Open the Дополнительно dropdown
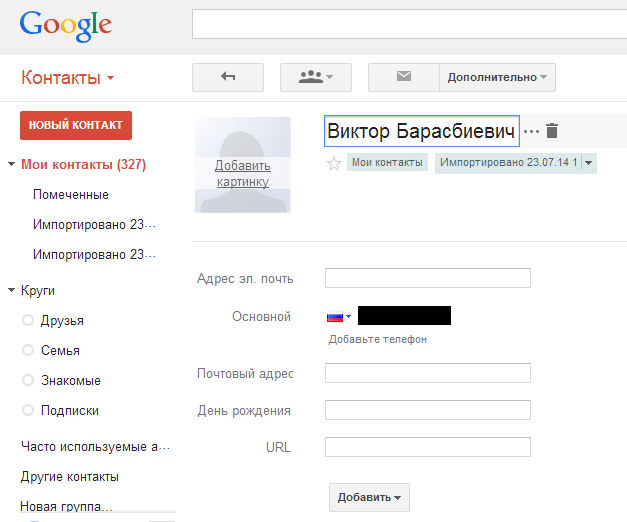627x522 pixels. pyautogui.click(x=497, y=77)
